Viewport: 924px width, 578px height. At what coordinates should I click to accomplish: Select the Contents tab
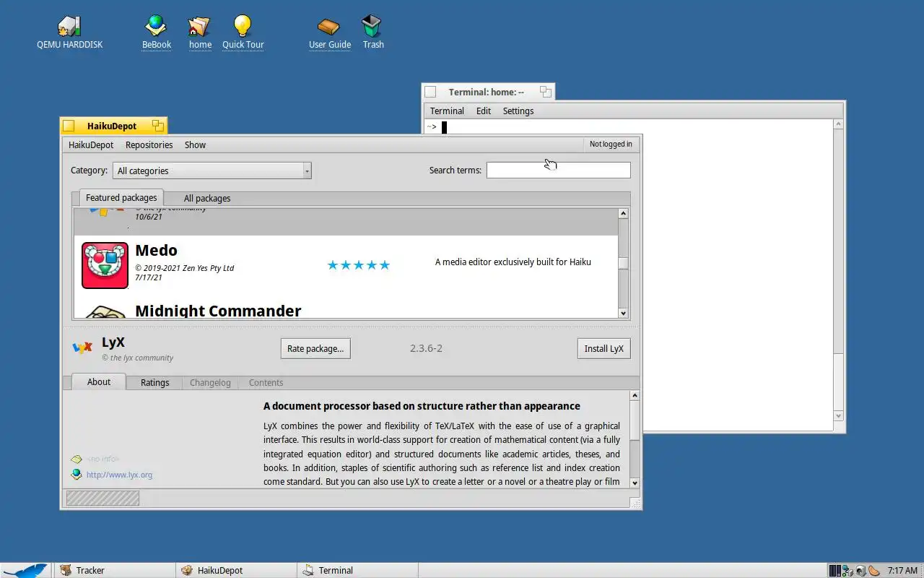[266, 382]
